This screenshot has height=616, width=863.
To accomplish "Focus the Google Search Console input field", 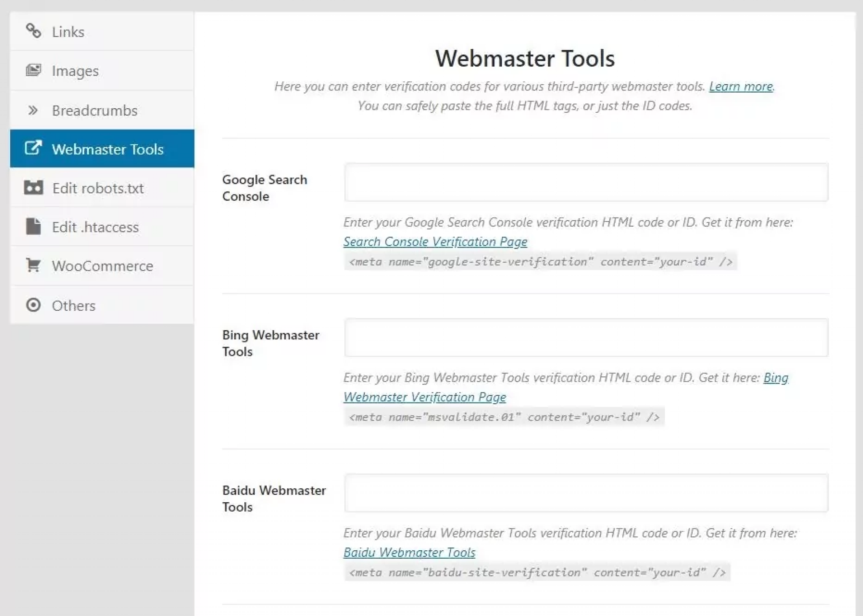I will click(x=586, y=182).
